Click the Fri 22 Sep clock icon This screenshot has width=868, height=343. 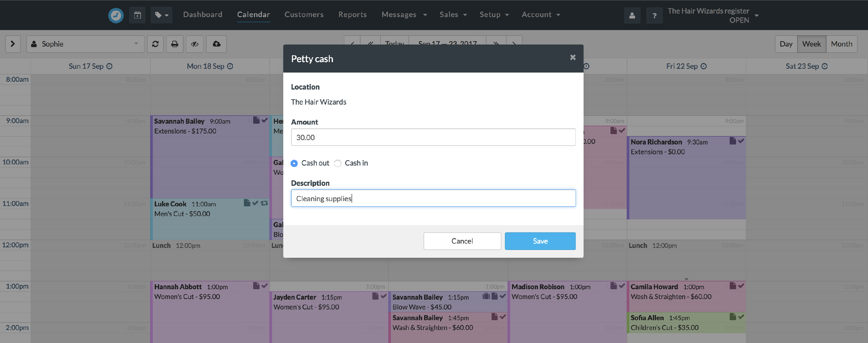click(x=704, y=66)
